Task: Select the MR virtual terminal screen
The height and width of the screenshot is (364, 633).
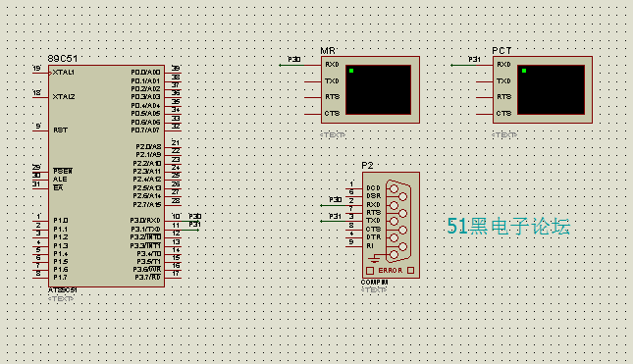Action: 378,90
